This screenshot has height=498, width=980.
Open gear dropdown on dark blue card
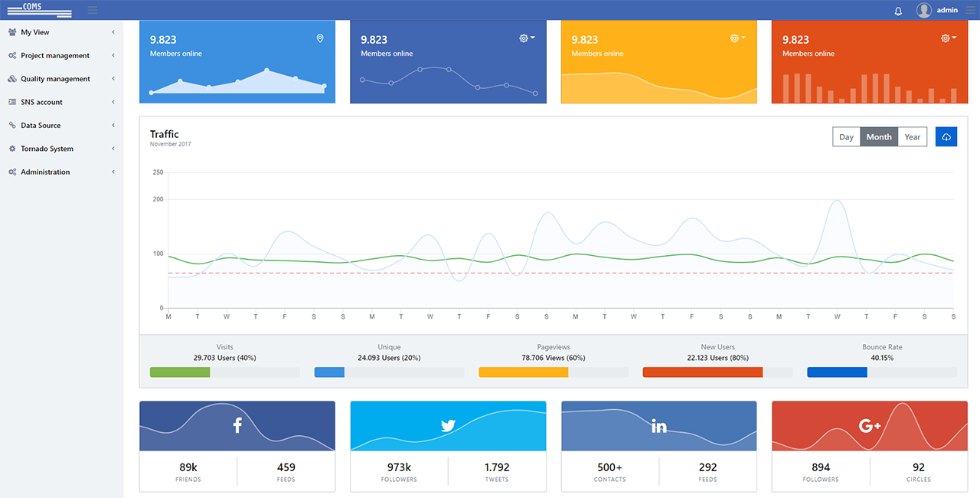(527, 38)
